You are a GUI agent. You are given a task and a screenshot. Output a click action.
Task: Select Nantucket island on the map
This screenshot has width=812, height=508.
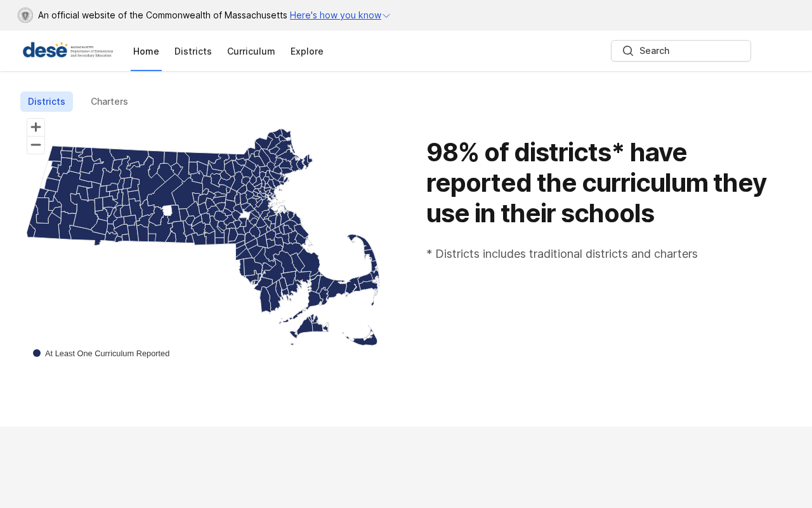367,340
